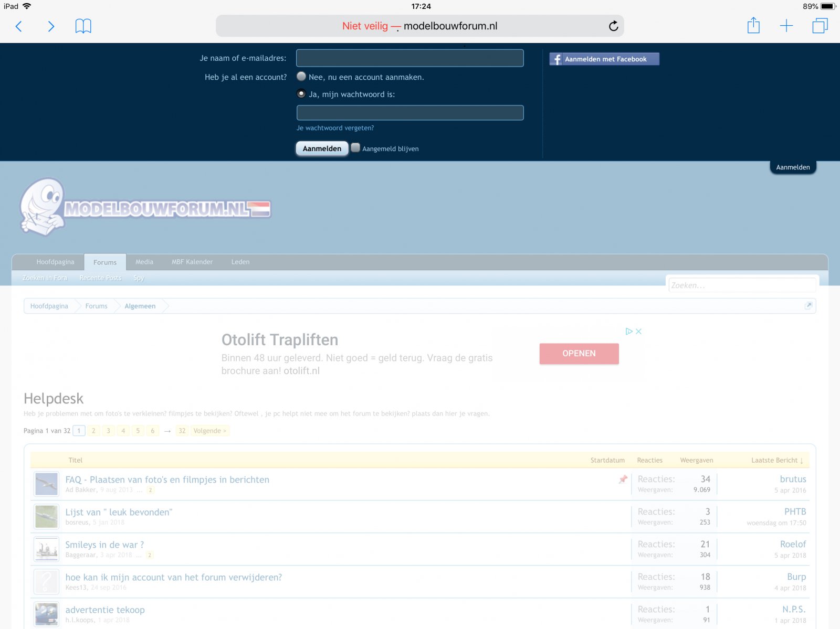Open bosreus's avatar thumbnail
840x629 pixels.
[46, 517]
